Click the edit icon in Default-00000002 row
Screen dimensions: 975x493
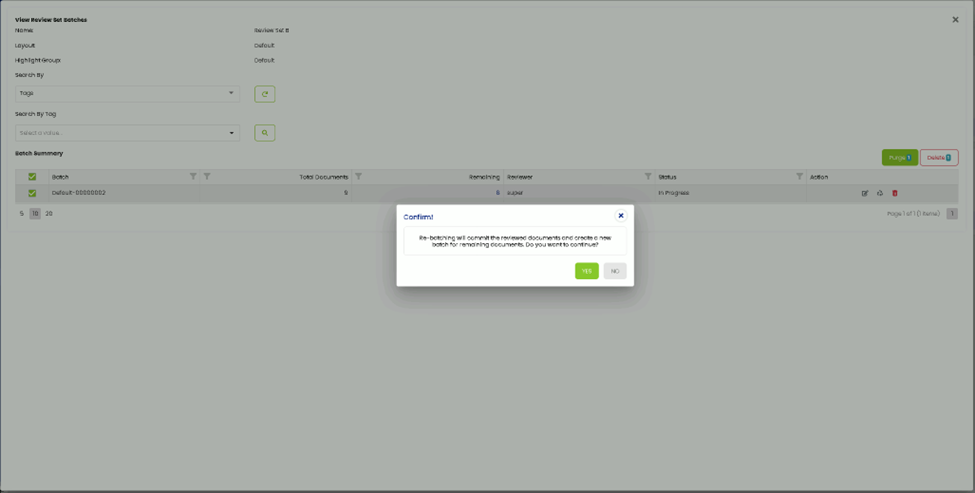pos(865,193)
